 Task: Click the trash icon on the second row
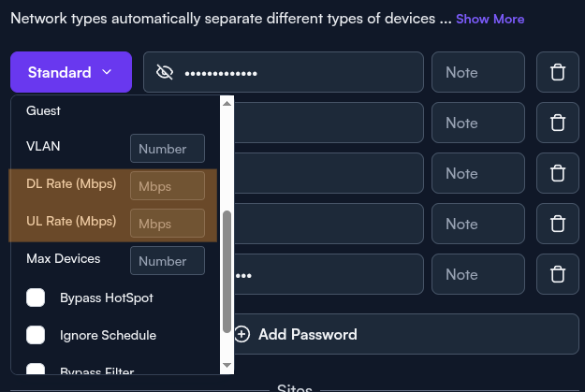click(558, 123)
